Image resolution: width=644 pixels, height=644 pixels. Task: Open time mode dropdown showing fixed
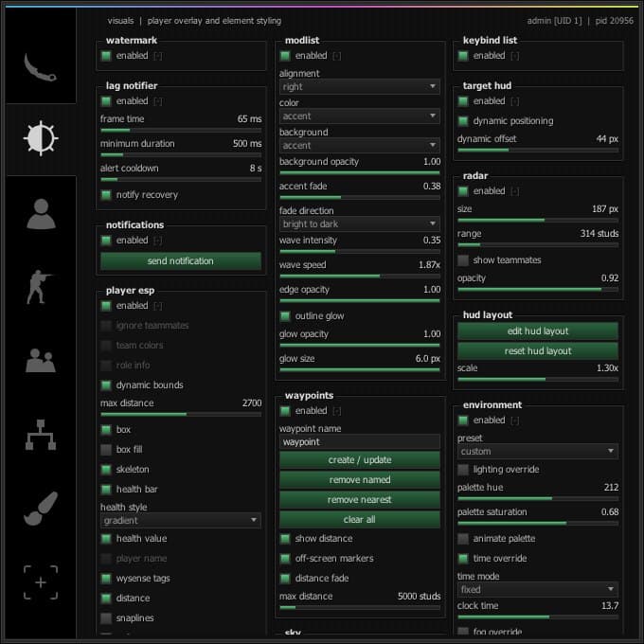[x=538, y=589]
